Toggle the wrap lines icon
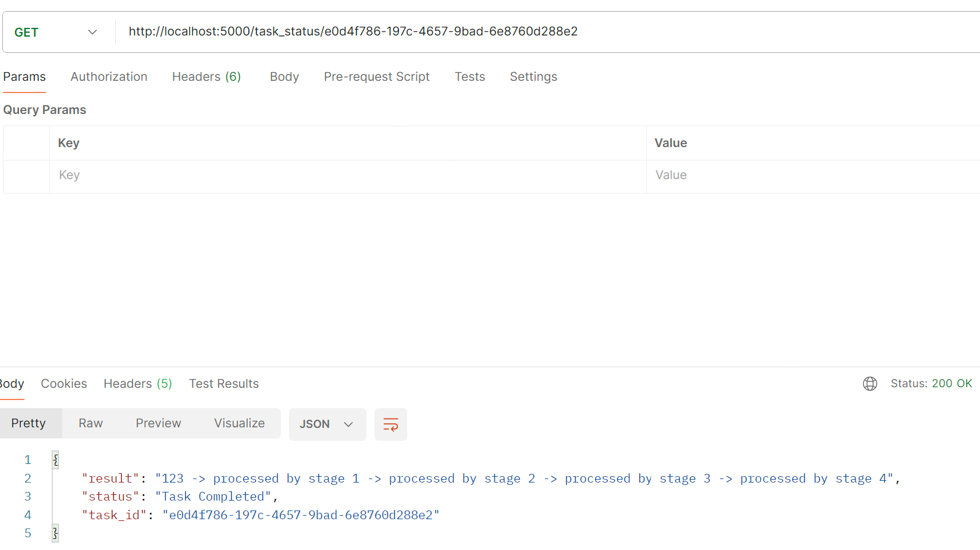 click(391, 424)
